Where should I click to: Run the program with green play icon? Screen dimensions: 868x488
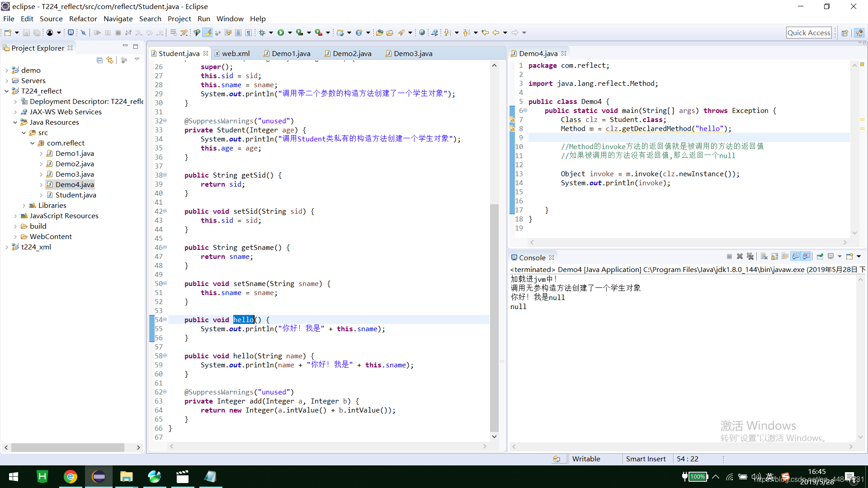281,33
